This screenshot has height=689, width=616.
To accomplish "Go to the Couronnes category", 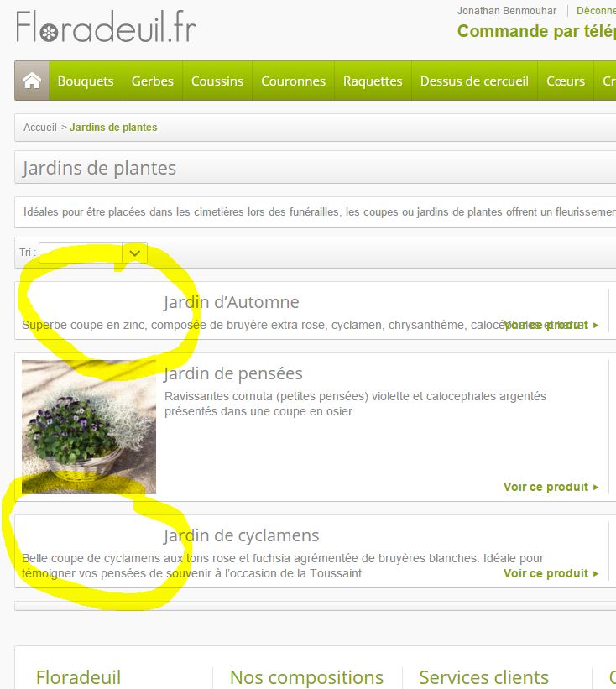I will click(x=293, y=81).
